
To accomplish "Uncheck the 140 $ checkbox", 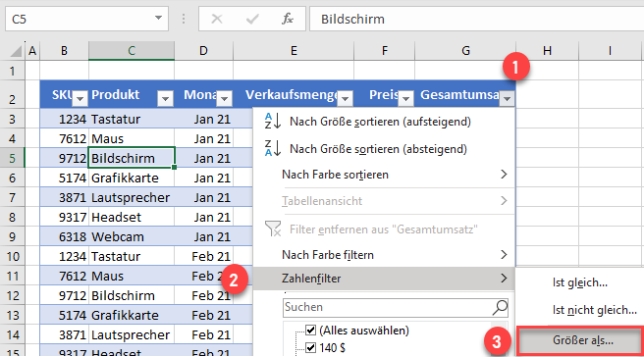I will tap(310, 348).
